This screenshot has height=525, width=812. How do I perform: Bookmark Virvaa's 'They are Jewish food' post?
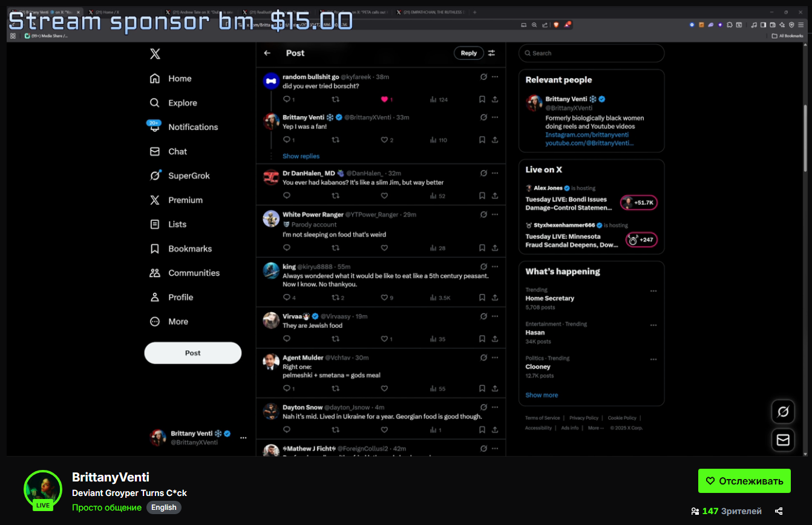[482, 339]
